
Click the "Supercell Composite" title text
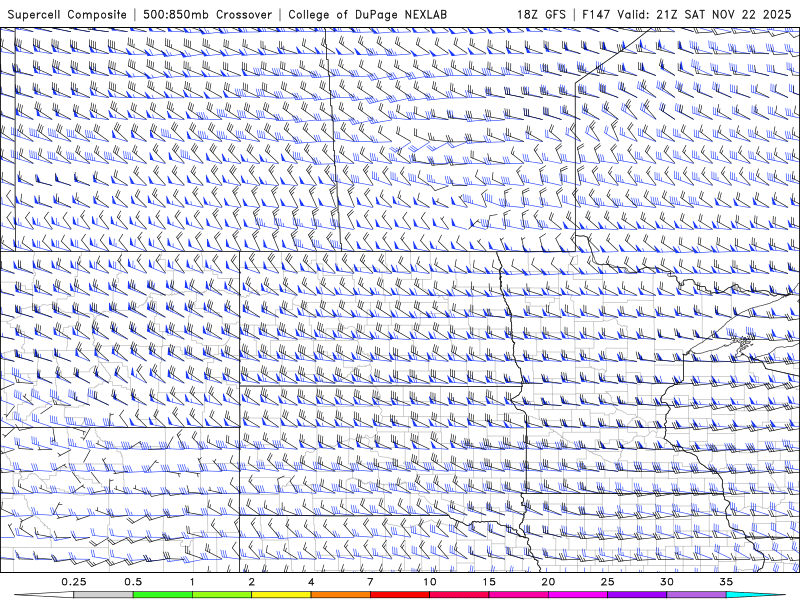click(67, 14)
